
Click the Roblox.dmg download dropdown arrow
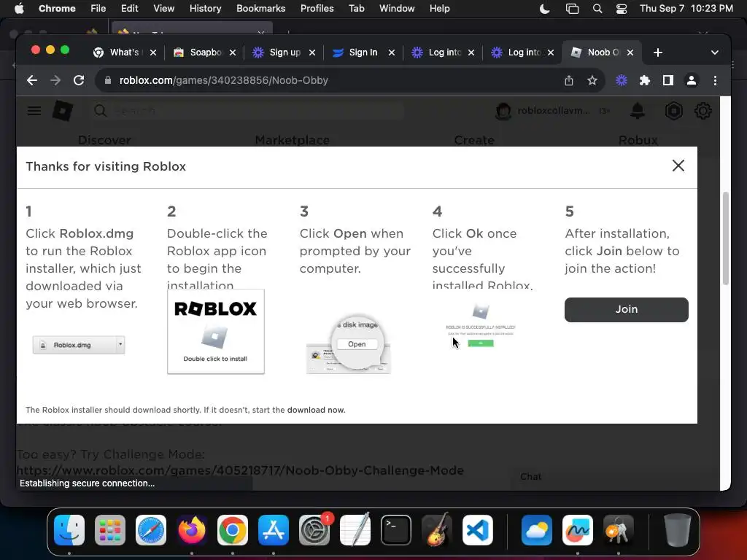click(120, 344)
